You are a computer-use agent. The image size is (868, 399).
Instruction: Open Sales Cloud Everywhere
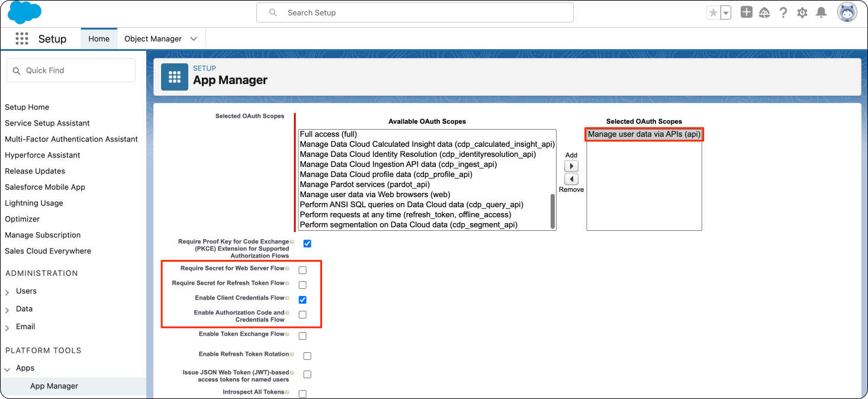(48, 251)
